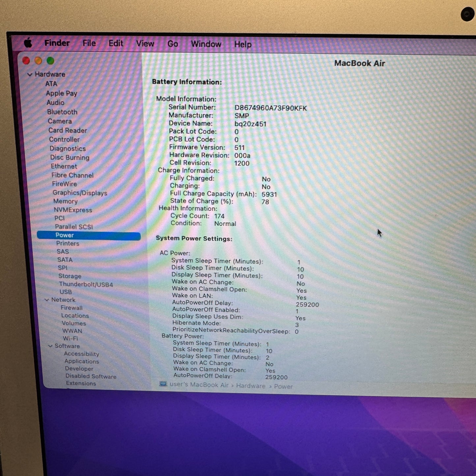Collapse the Network section chevron
The image size is (476, 476).
click(x=47, y=300)
